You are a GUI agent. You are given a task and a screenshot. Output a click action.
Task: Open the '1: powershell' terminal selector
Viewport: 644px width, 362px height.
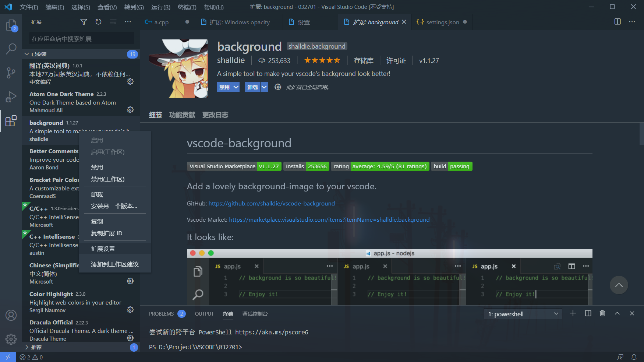click(523, 314)
